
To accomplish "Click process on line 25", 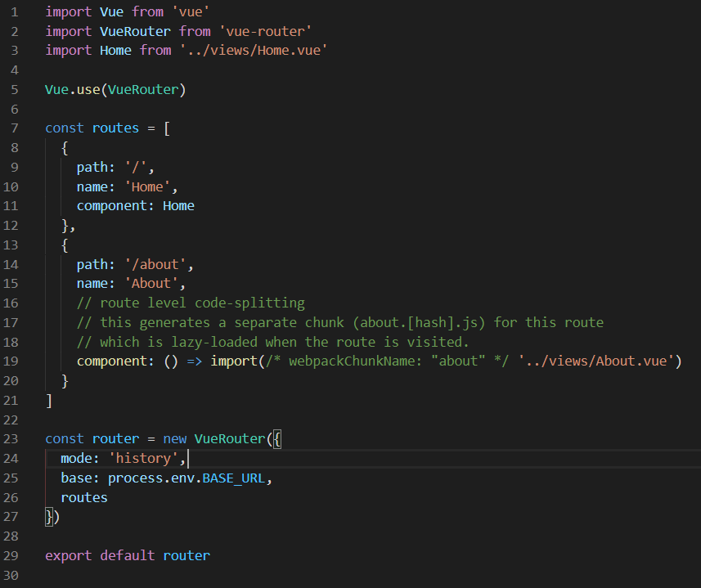I will (x=135, y=478).
